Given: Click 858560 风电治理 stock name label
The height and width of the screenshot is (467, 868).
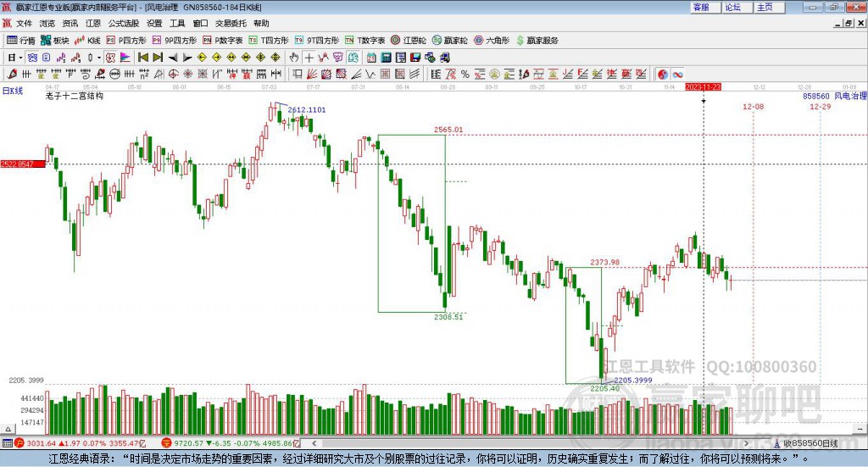Looking at the screenshot, I should click(835, 96).
